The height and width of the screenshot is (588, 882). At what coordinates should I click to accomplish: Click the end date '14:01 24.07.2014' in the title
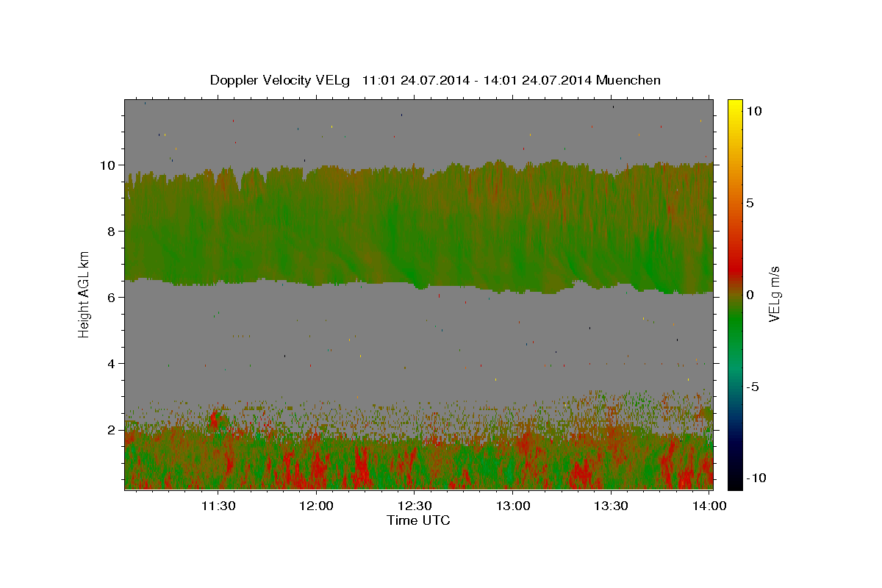[537, 80]
